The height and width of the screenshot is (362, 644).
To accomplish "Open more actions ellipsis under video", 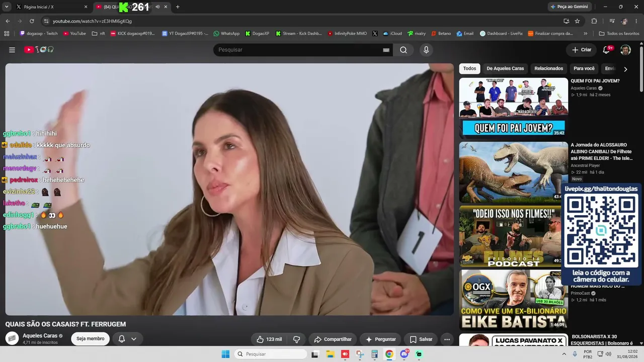I will coord(447,339).
